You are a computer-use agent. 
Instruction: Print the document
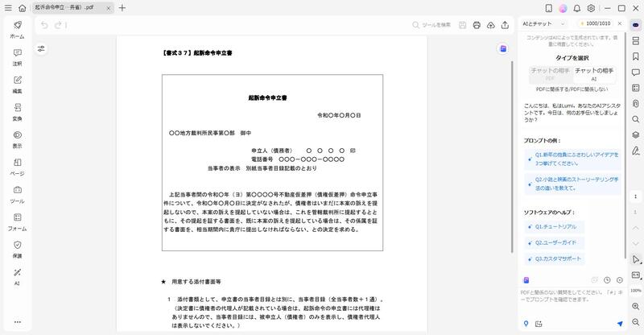click(x=477, y=25)
